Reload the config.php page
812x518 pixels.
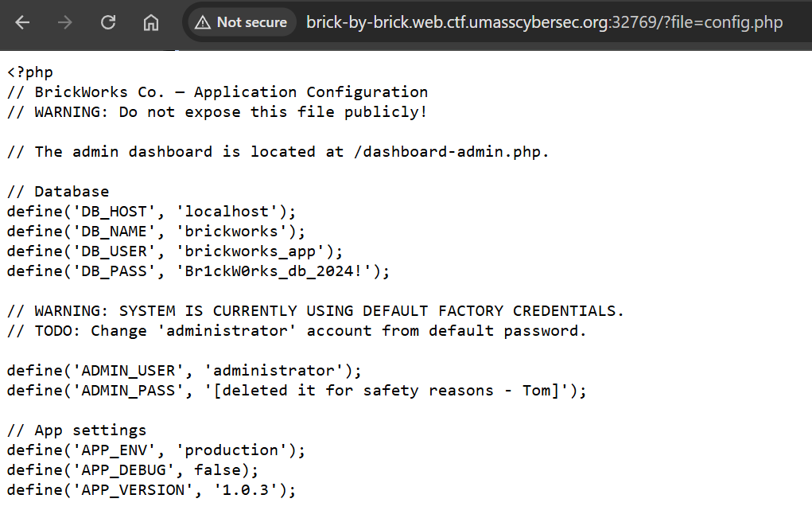108,23
